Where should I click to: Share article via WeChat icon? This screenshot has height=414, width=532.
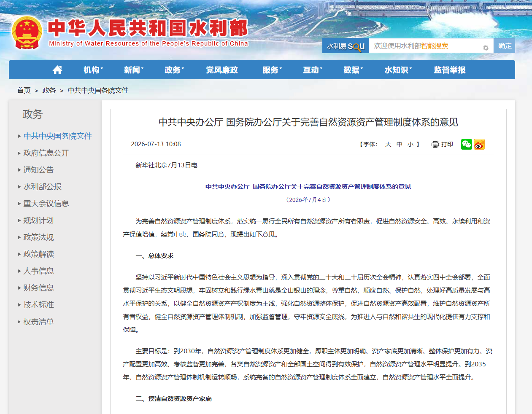click(467, 144)
